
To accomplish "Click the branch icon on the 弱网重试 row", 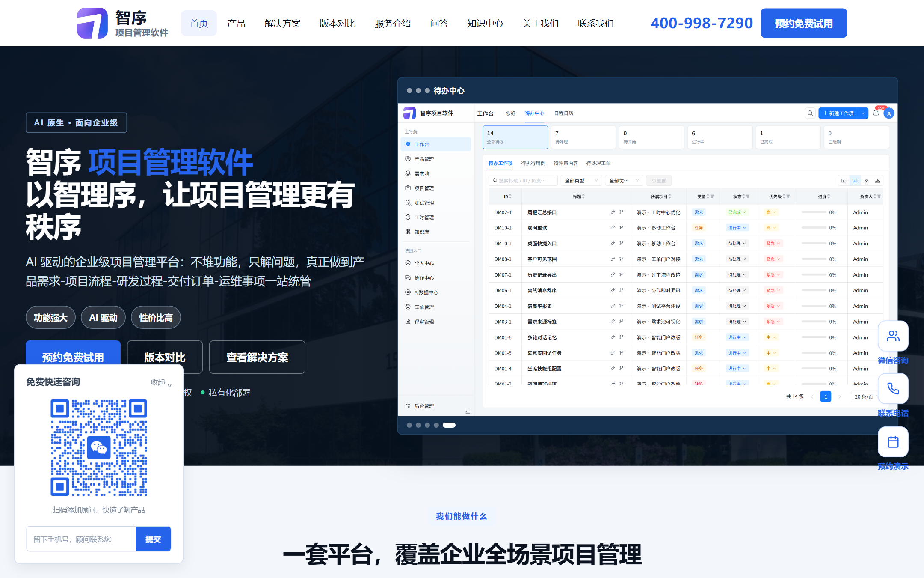I will (x=621, y=228).
